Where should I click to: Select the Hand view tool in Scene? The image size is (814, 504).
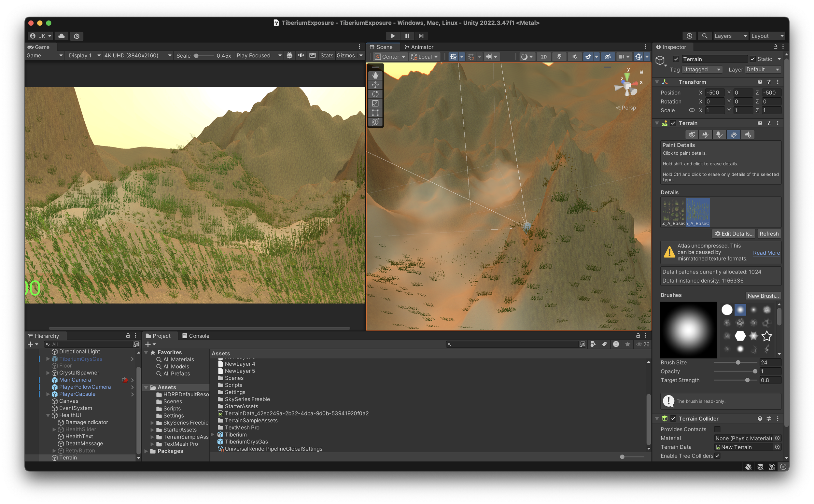[x=375, y=75]
